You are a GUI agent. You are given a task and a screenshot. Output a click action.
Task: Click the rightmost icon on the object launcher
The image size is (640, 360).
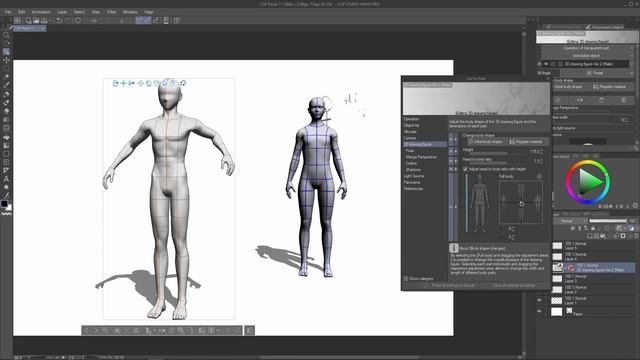(250, 330)
